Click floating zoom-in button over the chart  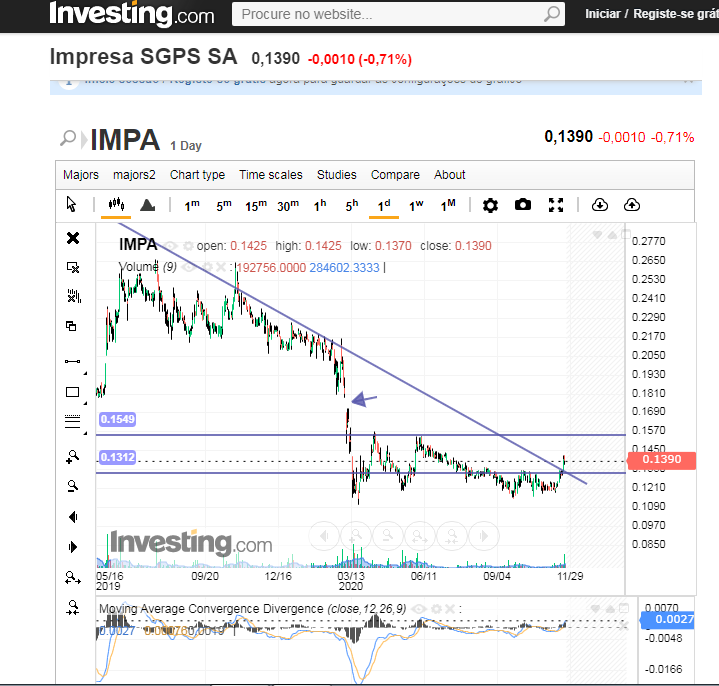pos(356,536)
